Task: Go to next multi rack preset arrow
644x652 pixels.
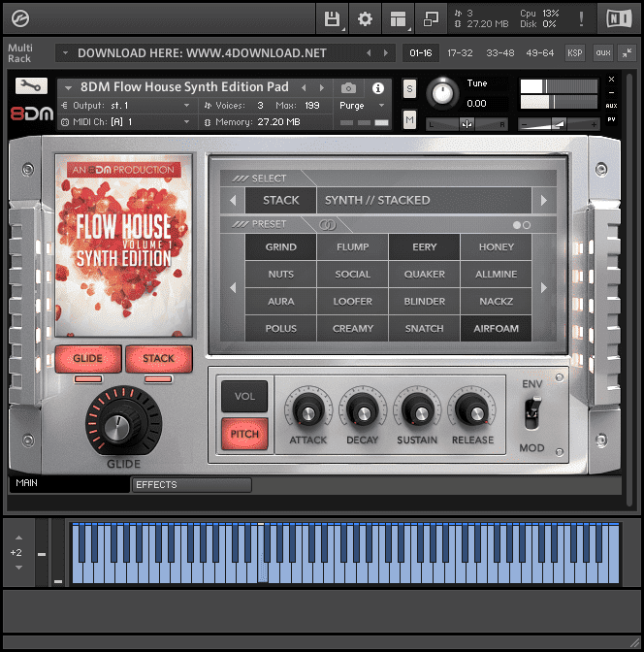Action: 385,52
